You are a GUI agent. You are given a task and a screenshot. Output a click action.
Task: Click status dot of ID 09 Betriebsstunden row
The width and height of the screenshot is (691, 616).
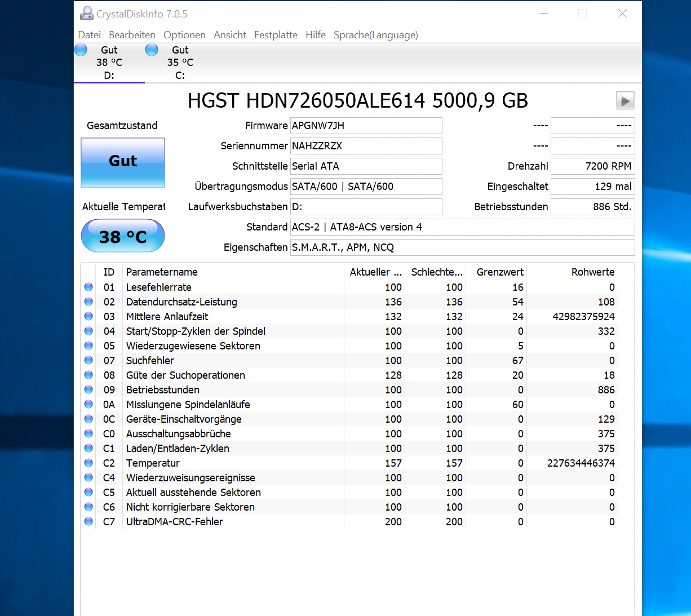point(88,389)
